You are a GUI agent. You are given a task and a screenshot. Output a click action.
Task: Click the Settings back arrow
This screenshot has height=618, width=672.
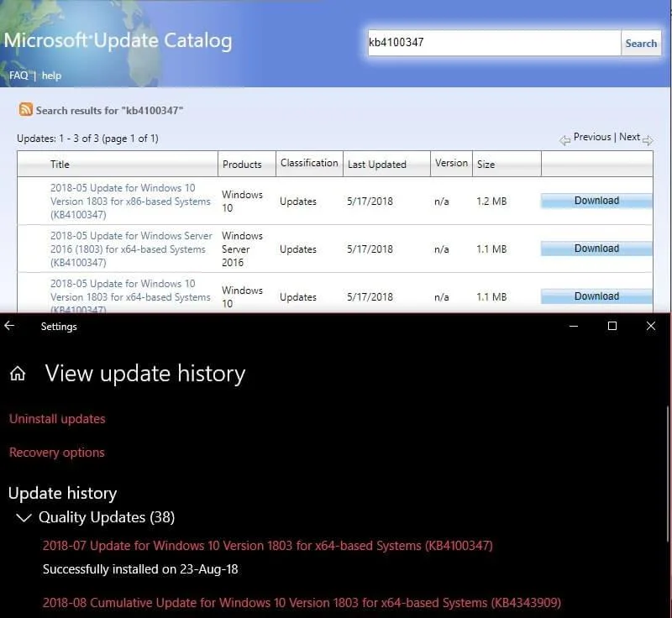9,326
